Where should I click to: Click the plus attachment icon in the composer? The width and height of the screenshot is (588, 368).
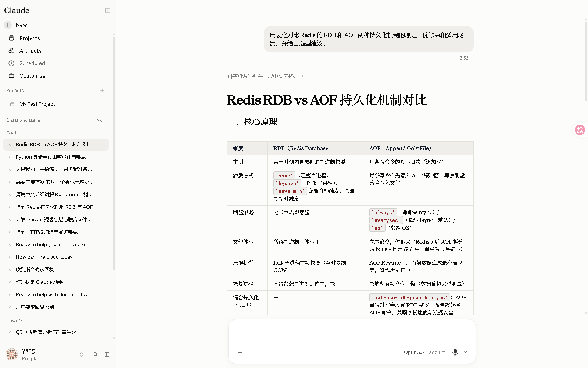(x=240, y=352)
